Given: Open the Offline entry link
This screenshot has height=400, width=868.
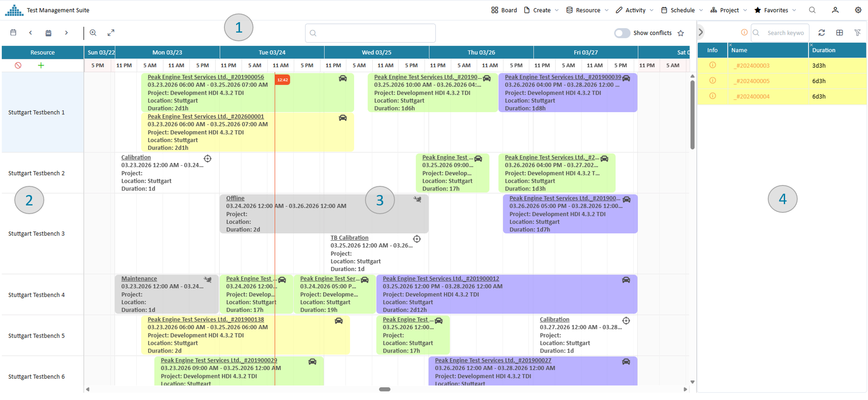Looking at the screenshot, I should [x=235, y=198].
